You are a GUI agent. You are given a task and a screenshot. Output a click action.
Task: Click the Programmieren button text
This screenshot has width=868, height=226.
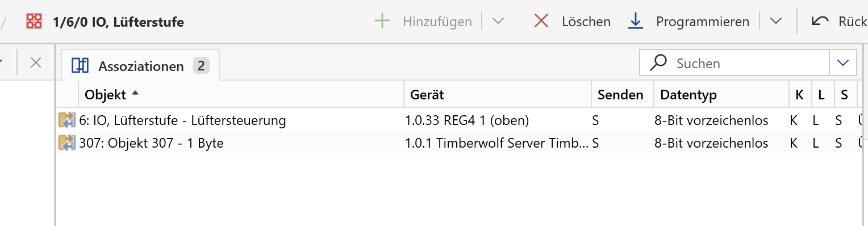pos(703,22)
